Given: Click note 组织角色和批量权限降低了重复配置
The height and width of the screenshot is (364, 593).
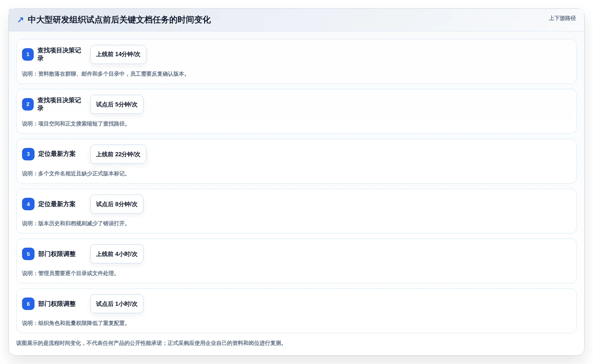Looking at the screenshot, I should [76, 323].
